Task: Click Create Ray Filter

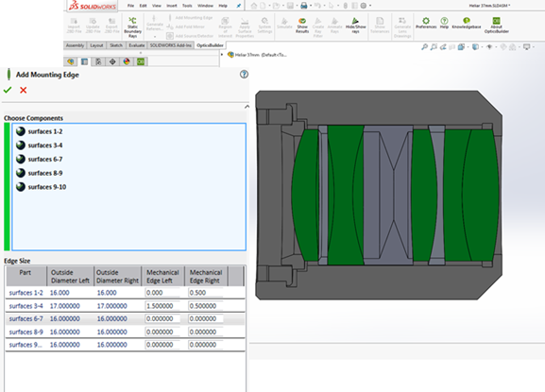Action: click(318, 26)
